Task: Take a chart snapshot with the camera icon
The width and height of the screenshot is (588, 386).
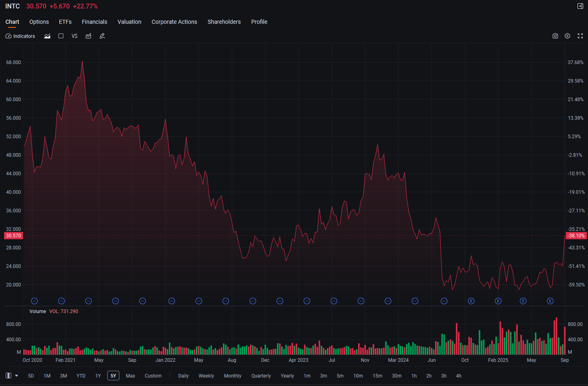Action: 555,36
